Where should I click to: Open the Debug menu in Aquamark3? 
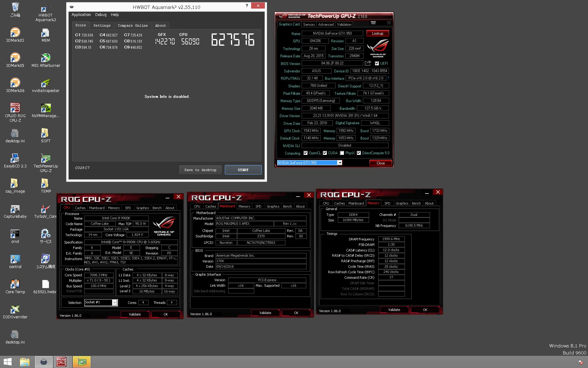(101, 15)
